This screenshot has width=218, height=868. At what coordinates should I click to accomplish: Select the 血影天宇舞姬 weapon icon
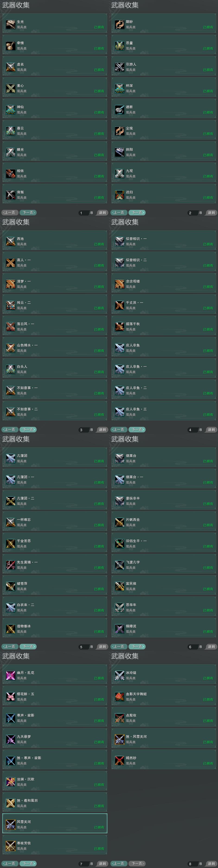(119, 696)
